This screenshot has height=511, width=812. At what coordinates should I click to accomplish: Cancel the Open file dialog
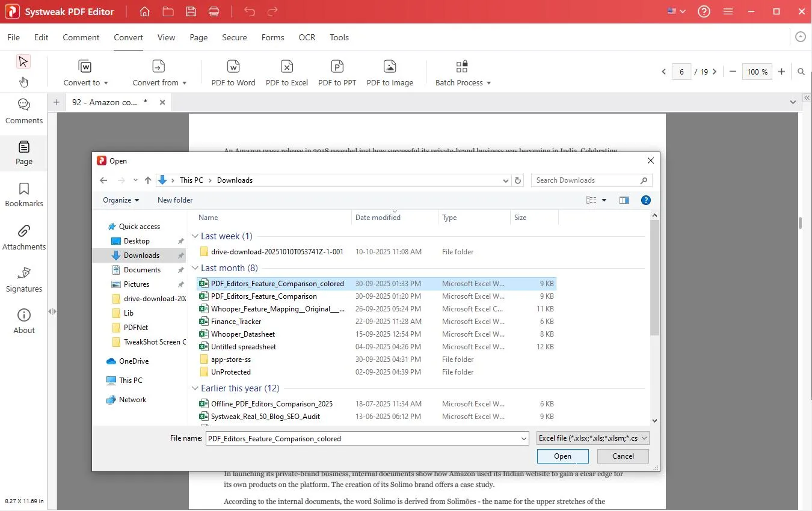623,456
